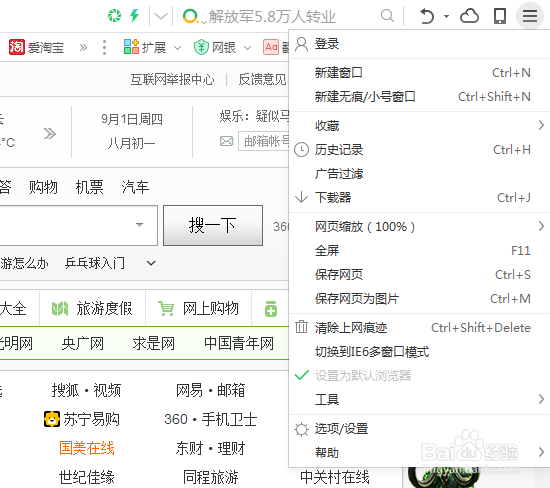Expand the 网银 dropdown arrow
This screenshot has width=550, height=488.
point(247,48)
